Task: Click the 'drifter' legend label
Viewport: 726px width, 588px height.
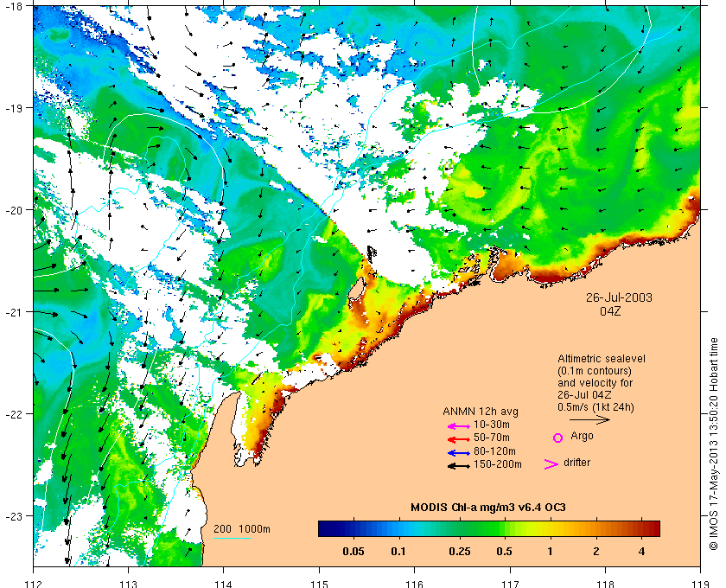Action: tap(577, 463)
